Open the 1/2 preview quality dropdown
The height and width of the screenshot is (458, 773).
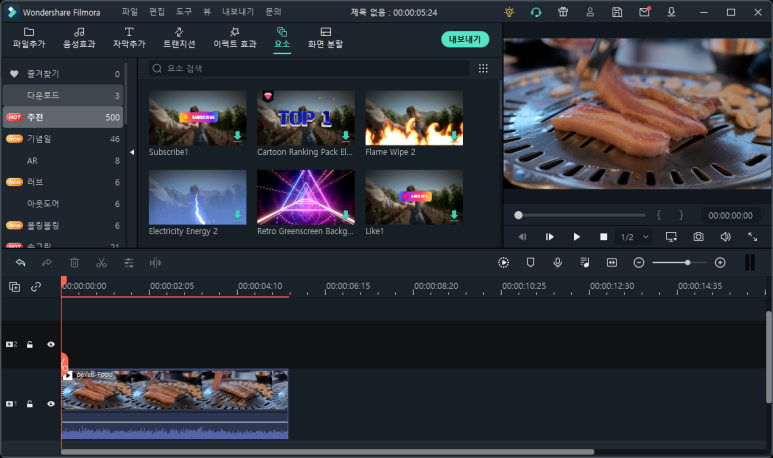(634, 237)
